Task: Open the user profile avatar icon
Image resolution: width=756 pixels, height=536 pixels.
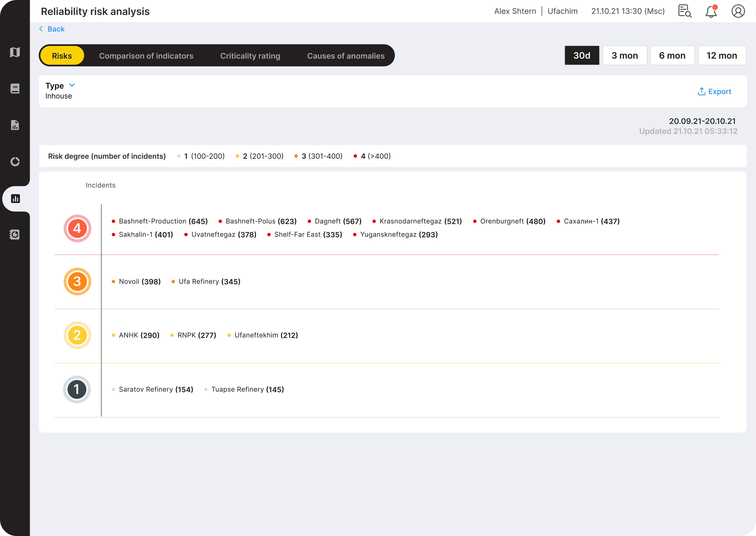Action: tap(738, 11)
